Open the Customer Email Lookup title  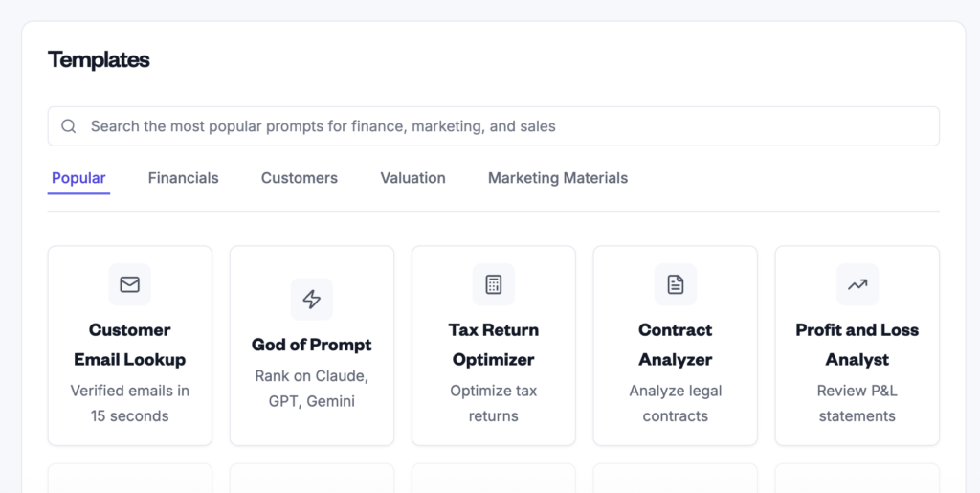click(130, 345)
